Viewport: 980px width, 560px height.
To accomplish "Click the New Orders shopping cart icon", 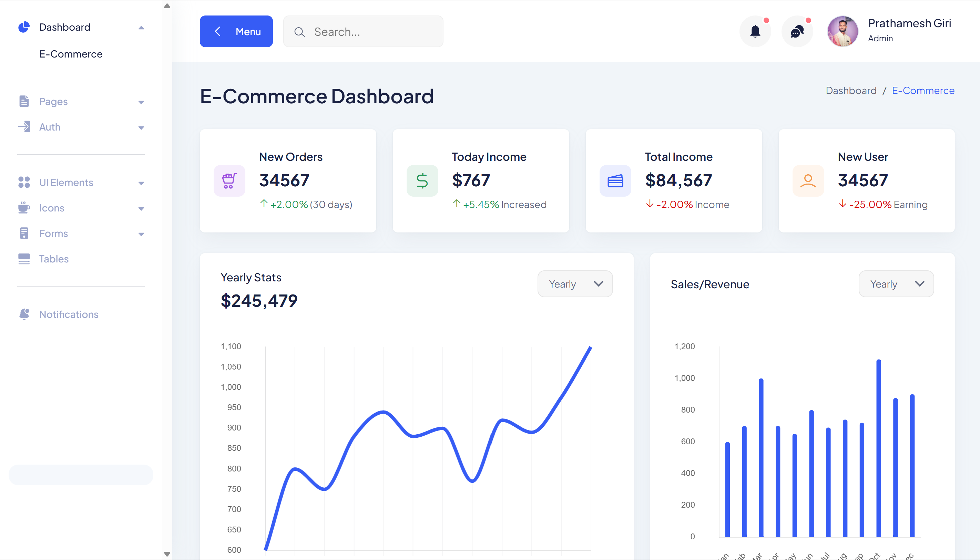I will [x=229, y=181].
